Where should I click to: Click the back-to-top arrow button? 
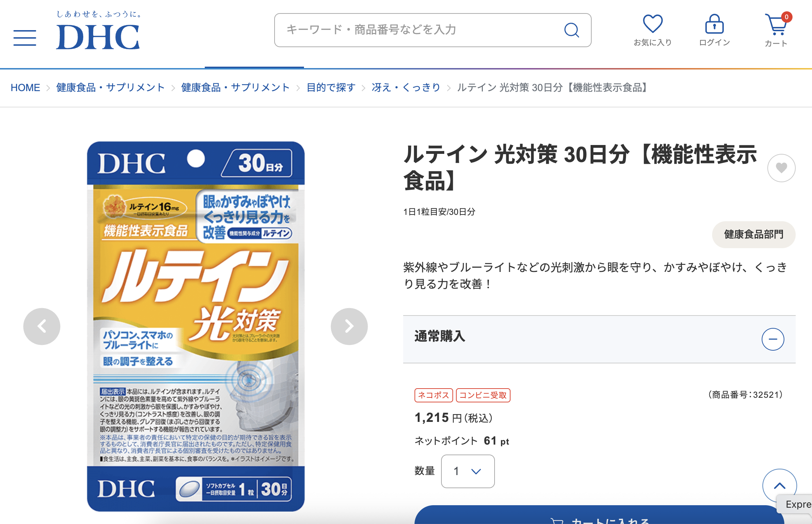[x=779, y=486]
